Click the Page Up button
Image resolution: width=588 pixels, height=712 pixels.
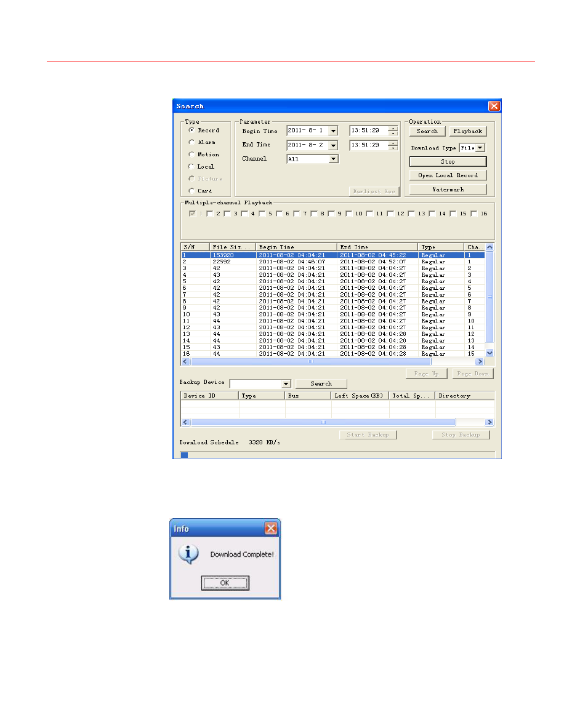pyautogui.click(x=427, y=374)
